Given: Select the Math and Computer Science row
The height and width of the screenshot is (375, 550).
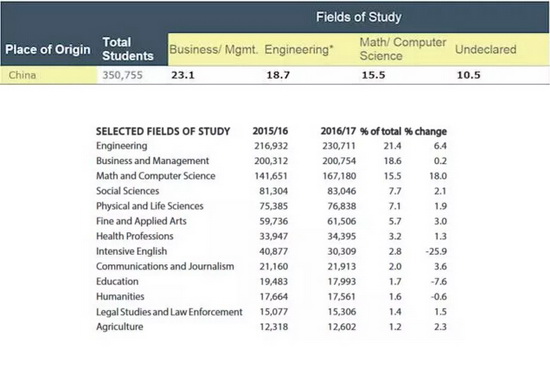Looking at the screenshot, I should [x=271, y=176].
